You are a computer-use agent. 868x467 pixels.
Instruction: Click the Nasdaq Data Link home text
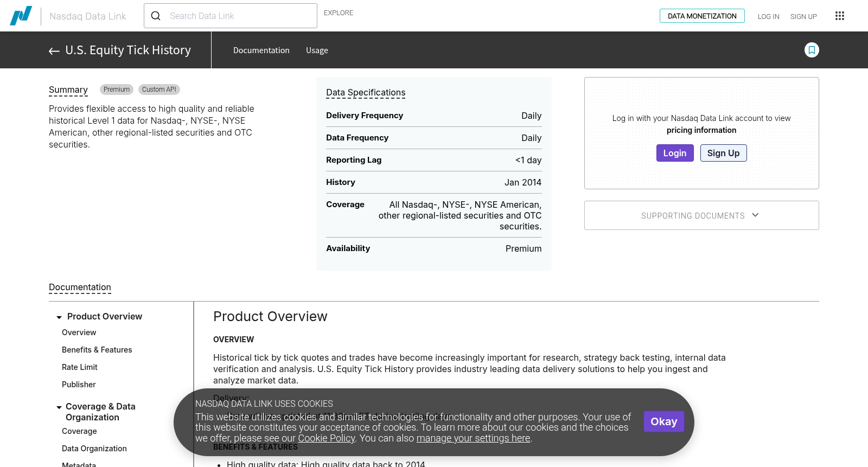(x=88, y=16)
